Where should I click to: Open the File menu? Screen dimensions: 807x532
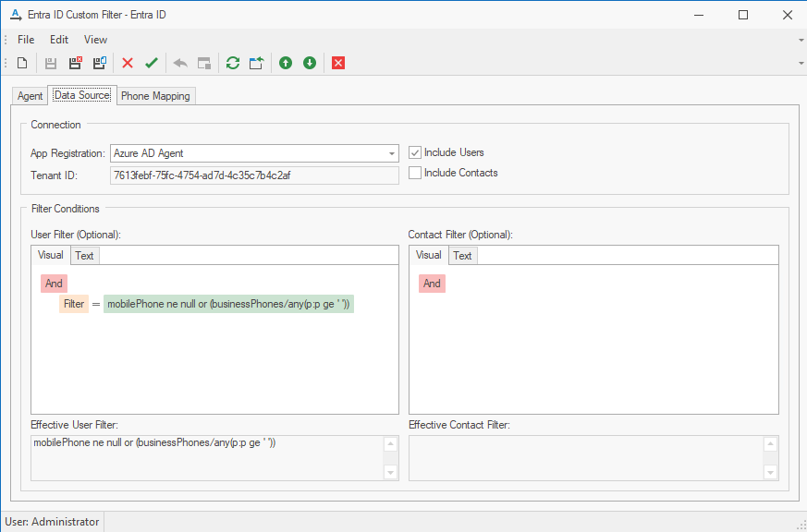coord(26,40)
